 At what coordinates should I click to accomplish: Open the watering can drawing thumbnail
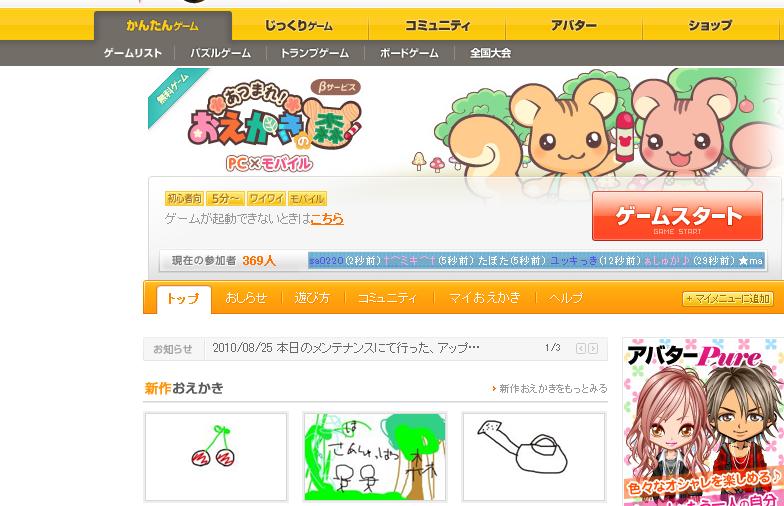pos(534,457)
